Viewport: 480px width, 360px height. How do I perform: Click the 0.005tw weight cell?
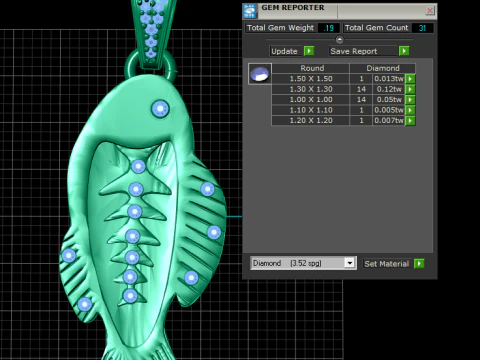pos(389,110)
